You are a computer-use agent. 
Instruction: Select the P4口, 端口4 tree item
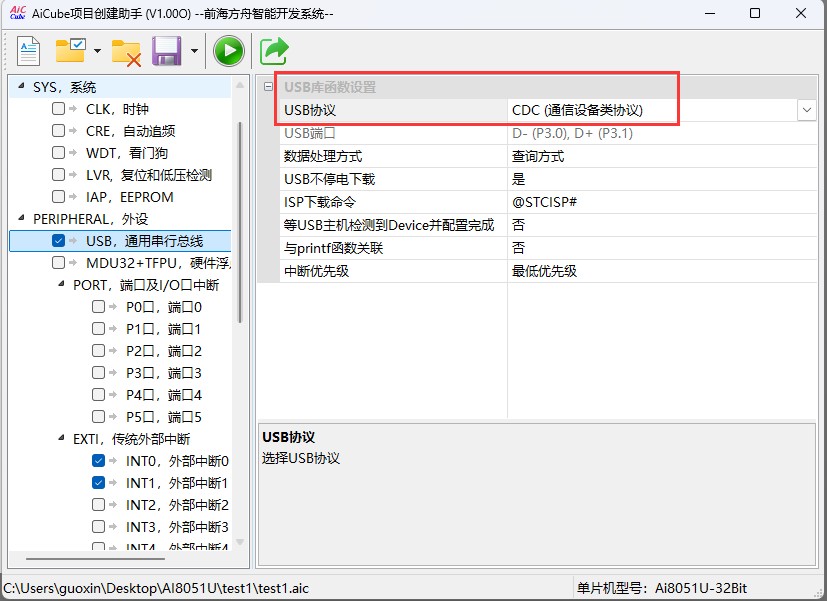pyautogui.click(x=164, y=395)
